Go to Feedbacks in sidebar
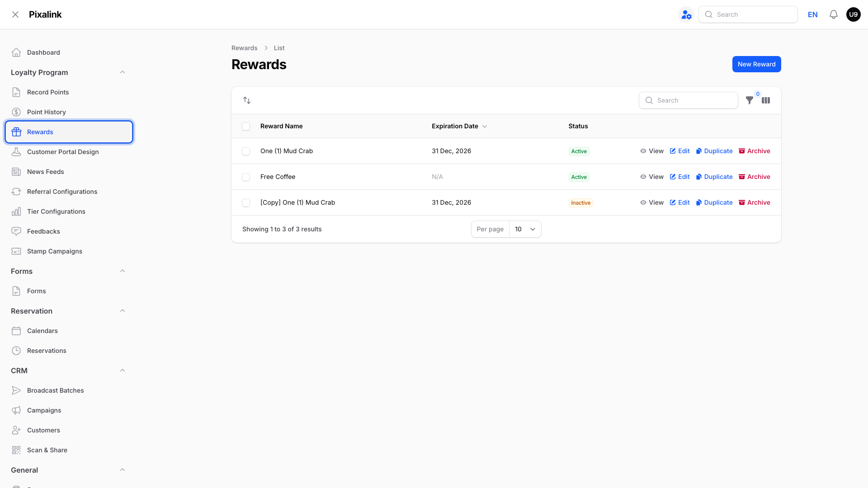The height and width of the screenshot is (488, 868). click(69, 231)
